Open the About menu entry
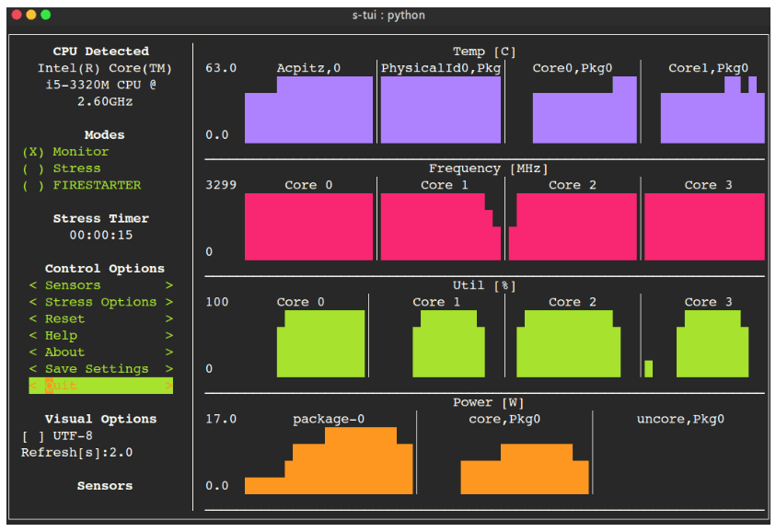 pyautogui.click(x=64, y=352)
